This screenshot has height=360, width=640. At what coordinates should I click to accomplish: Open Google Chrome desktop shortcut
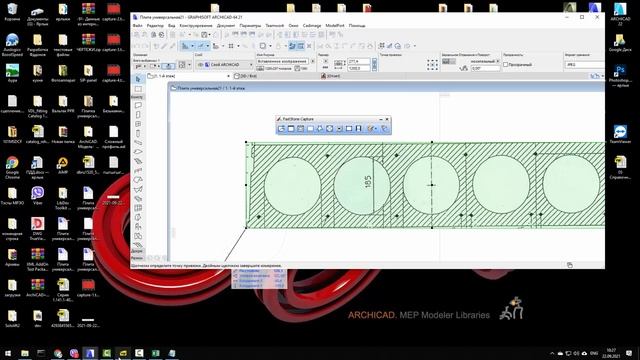[12, 167]
